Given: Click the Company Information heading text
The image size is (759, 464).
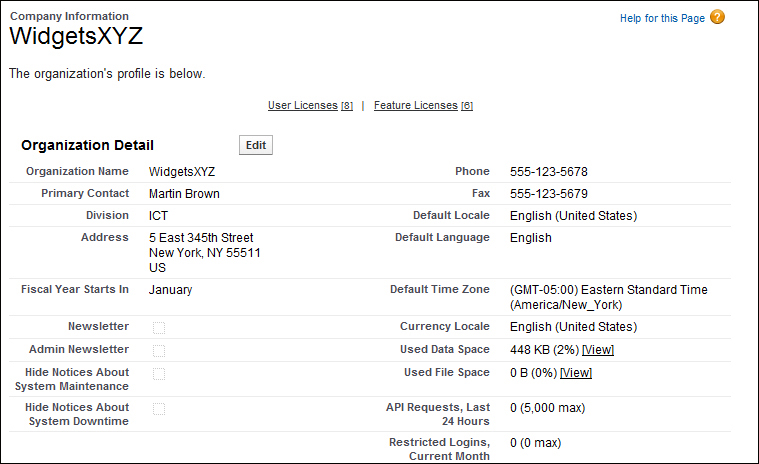Looking at the screenshot, I should click(x=69, y=16).
